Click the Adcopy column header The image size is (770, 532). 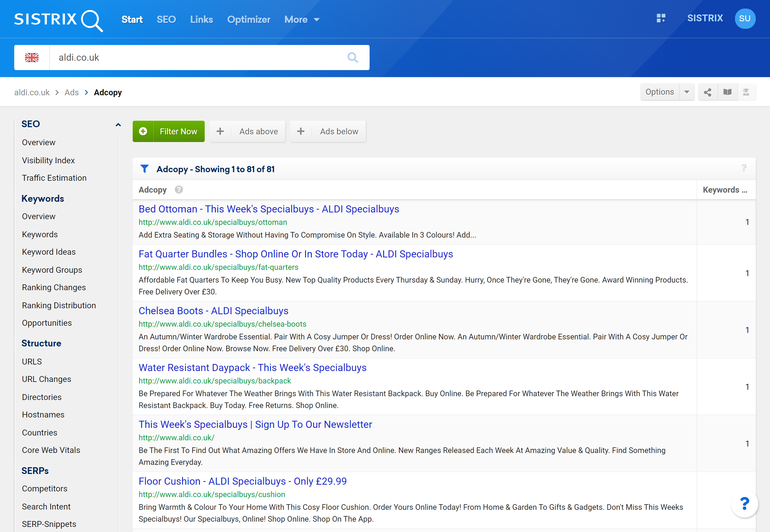pyautogui.click(x=153, y=190)
